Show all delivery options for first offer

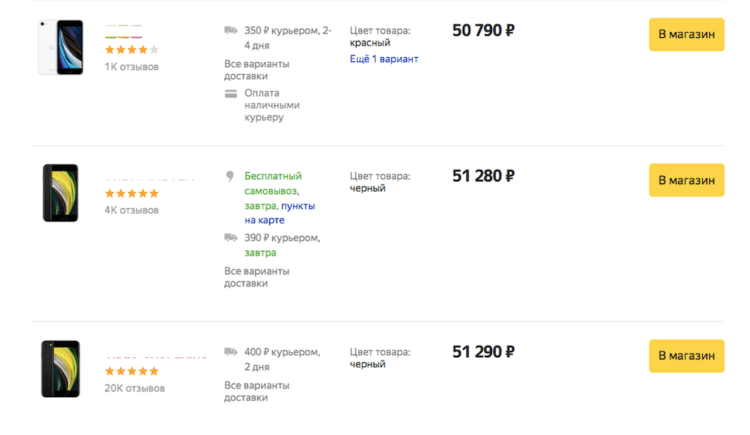click(257, 70)
